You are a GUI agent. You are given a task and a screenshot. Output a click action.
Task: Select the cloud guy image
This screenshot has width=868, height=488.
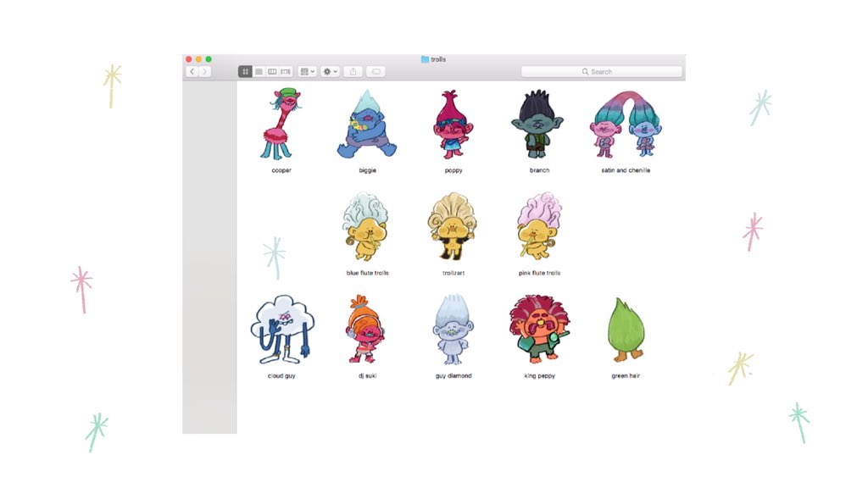coord(282,330)
